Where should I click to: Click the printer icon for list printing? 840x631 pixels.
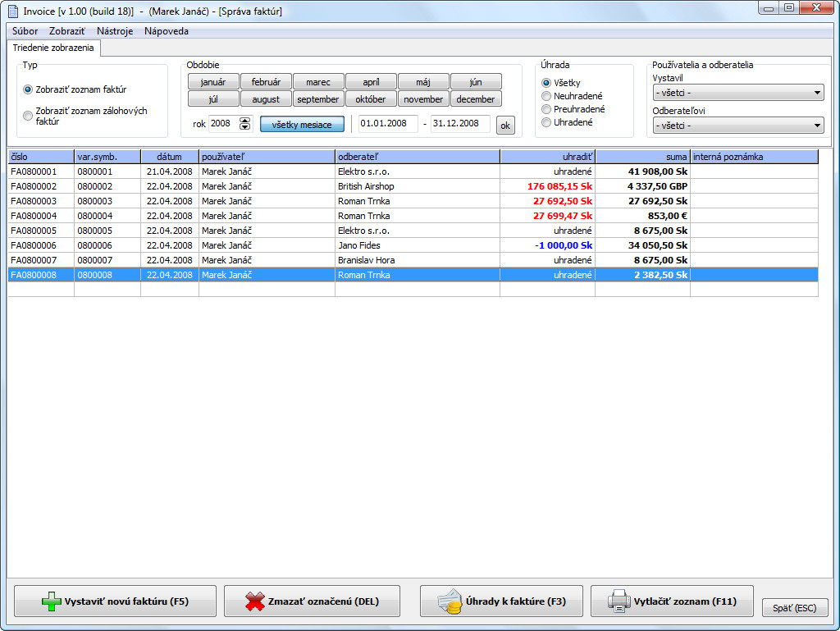point(619,601)
